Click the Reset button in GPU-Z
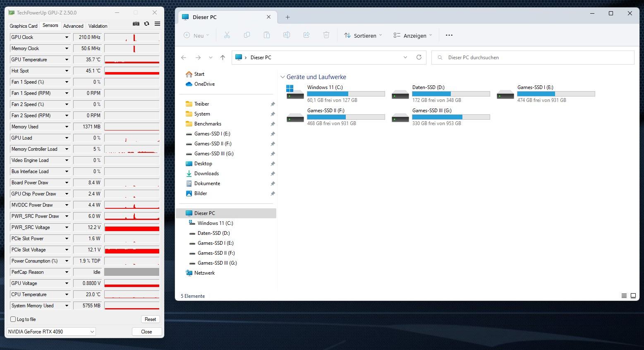The height and width of the screenshot is (350, 644). (x=150, y=319)
